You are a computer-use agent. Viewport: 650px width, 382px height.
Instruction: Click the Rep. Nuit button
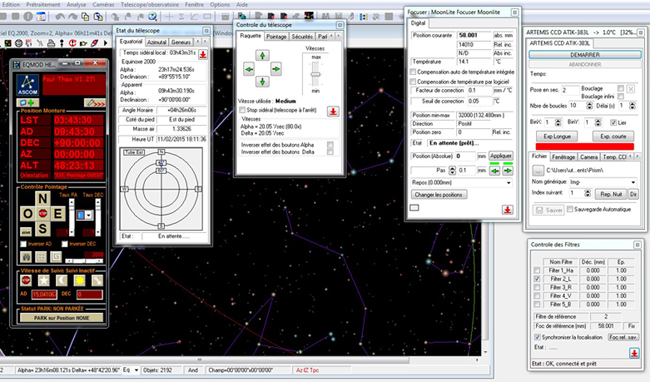point(611,193)
